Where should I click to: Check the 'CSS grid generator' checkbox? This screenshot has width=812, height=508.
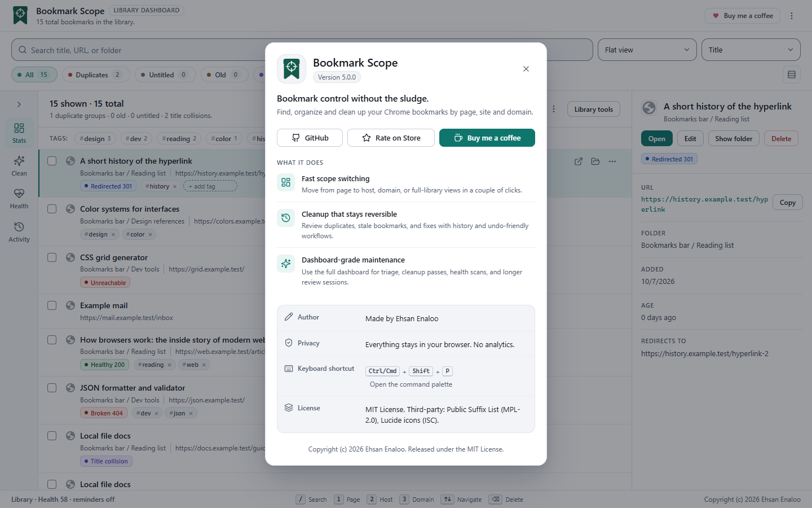pos(52,257)
